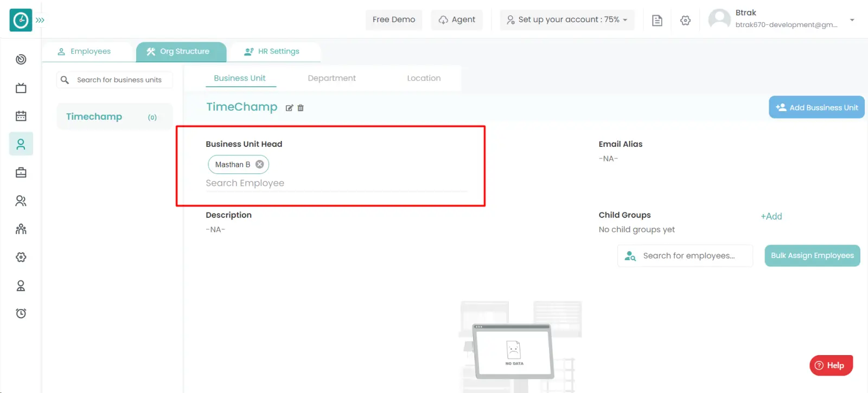Open the dashboard target icon in the sidebar
The image size is (868, 393).
21,59
